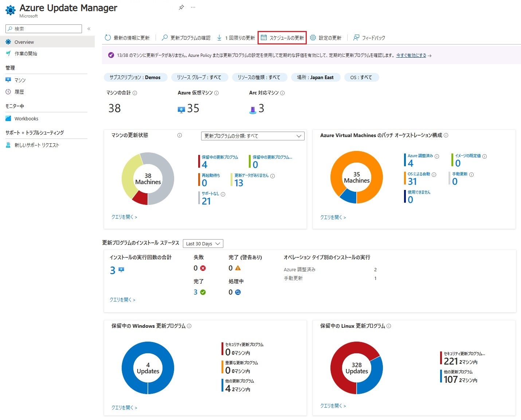Show info for 保留中の Linux 更新プログラム

(x=389, y=326)
